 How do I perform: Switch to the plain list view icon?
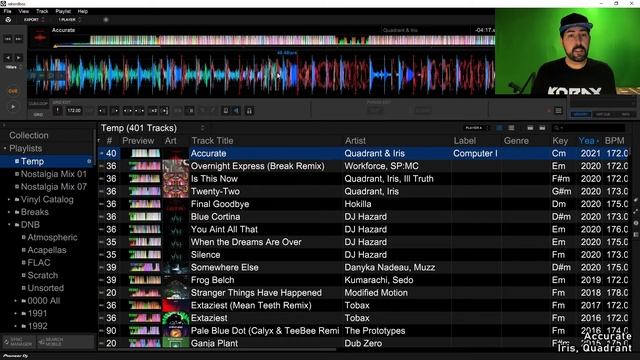click(511, 128)
